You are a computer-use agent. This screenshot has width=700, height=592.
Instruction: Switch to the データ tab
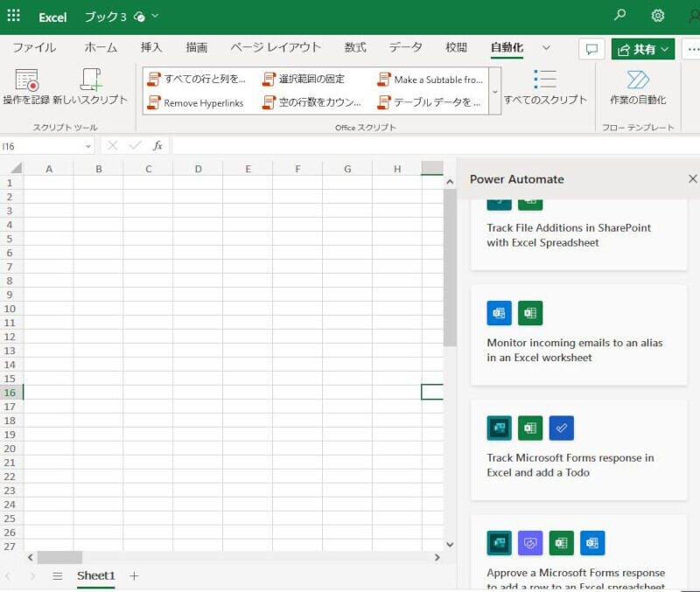pyautogui.click(x=405, y=47)
